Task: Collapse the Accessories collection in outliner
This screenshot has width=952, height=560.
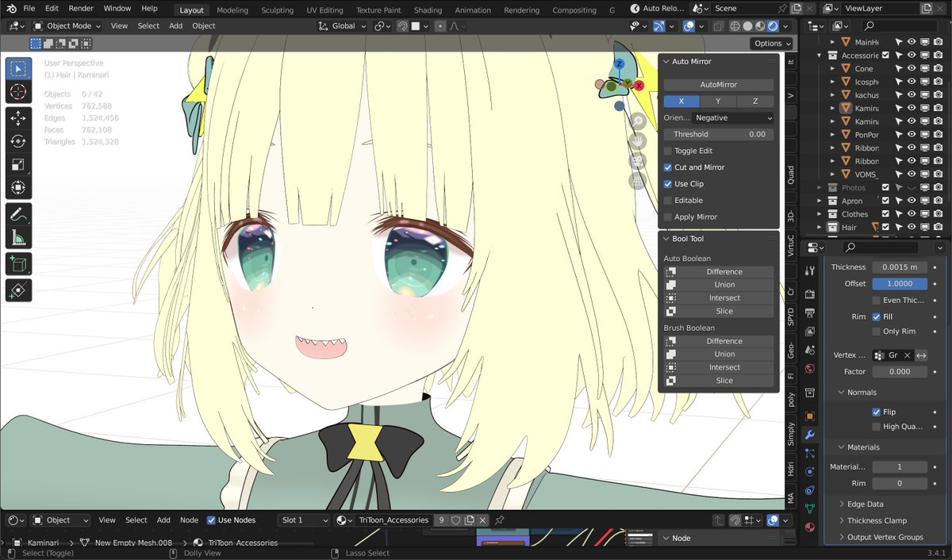Action: point(820,56)
